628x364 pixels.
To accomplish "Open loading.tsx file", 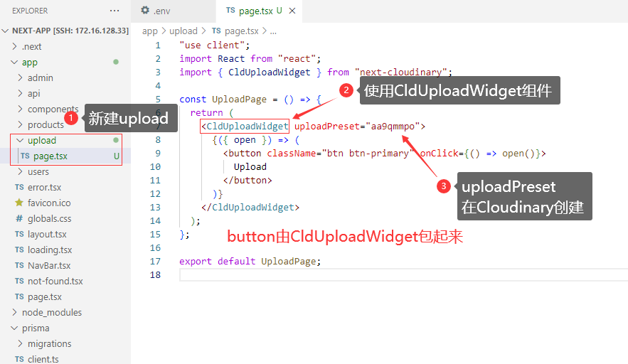I will point(50,250).
